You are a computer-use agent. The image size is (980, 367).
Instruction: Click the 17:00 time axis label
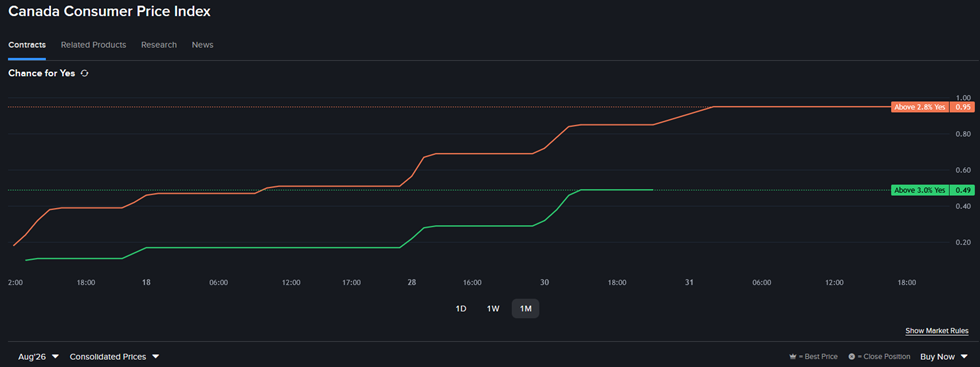pyautogui.click(x=352, y=283)
